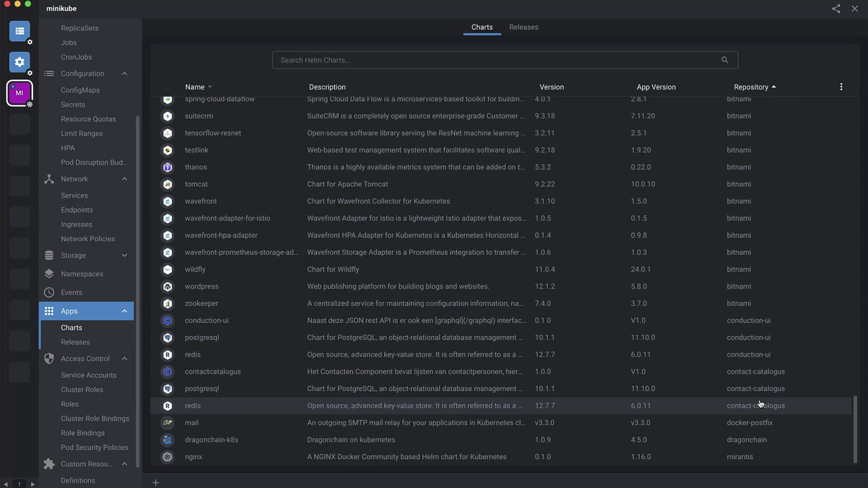Collapse the Apps sidebar section
This screenshot has width=868, height=488.
coord(124,311)
